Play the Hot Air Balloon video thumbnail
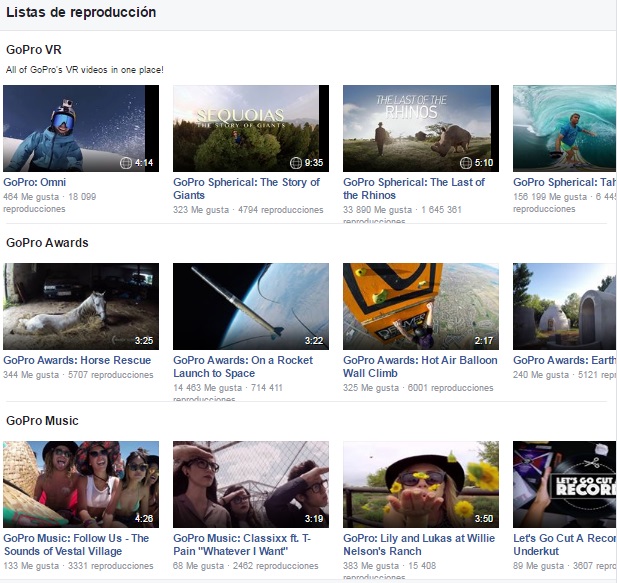This screenshot has width=617, height=583. (420, 306)
